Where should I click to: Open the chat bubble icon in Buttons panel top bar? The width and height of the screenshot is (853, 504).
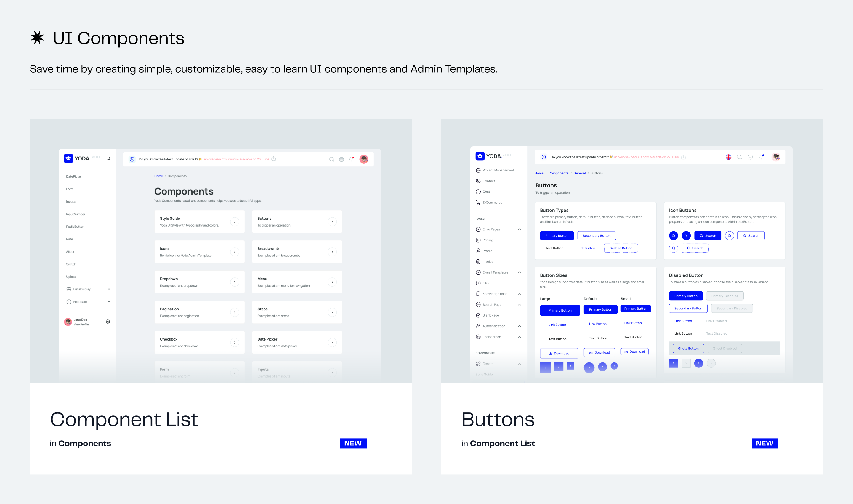pos(750,157)
